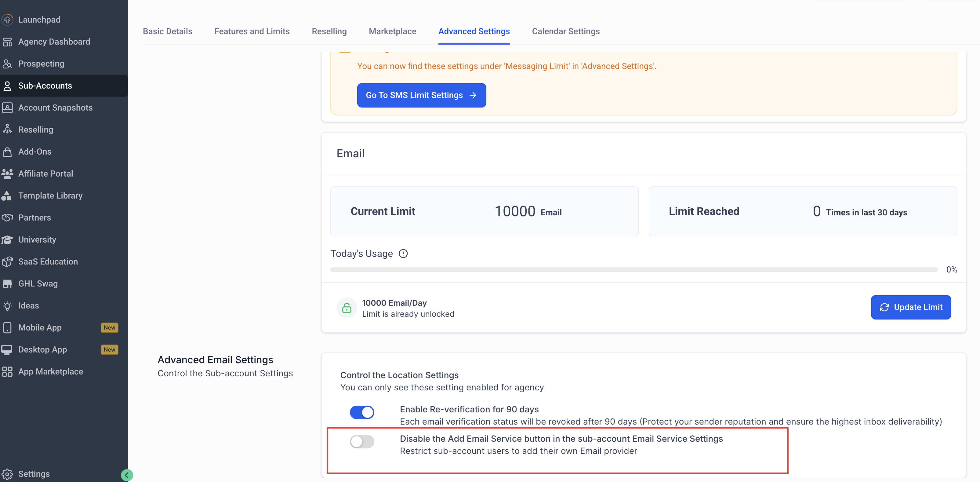Click the green unlocked padlock icon
Screen dimensions: 980x482
click(x=347, y=308)
